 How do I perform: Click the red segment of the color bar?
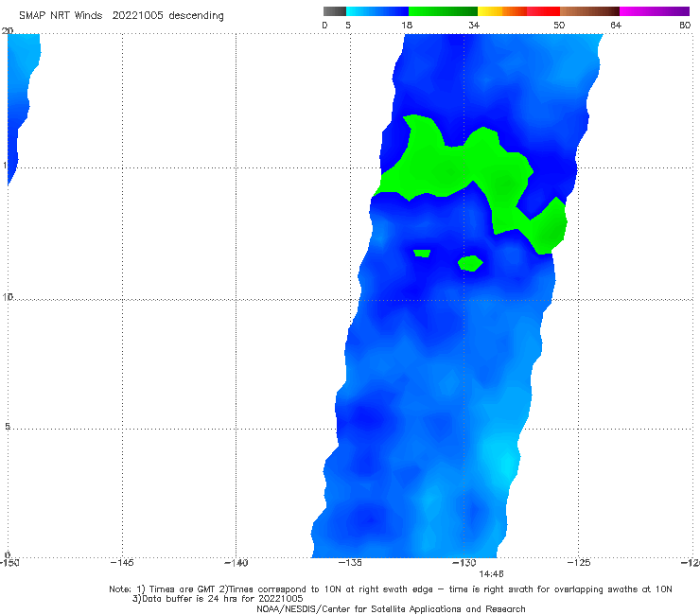click(543, 11)
